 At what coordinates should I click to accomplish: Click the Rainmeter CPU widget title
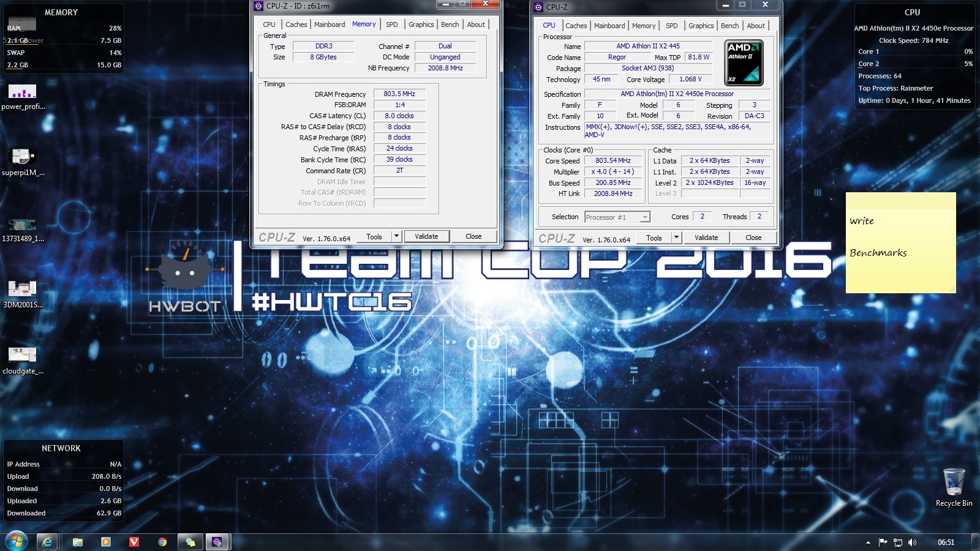pyautogui.click(x=913, y=12)
